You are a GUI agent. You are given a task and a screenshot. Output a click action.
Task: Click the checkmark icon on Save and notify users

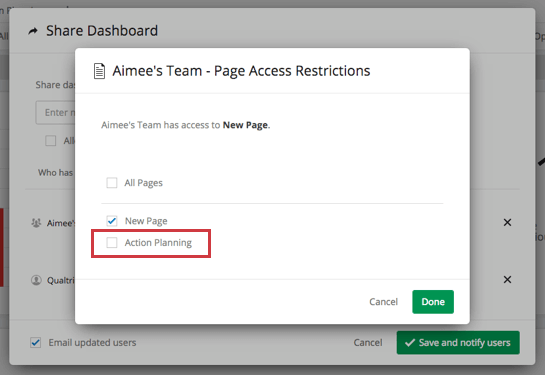(410, 343)
